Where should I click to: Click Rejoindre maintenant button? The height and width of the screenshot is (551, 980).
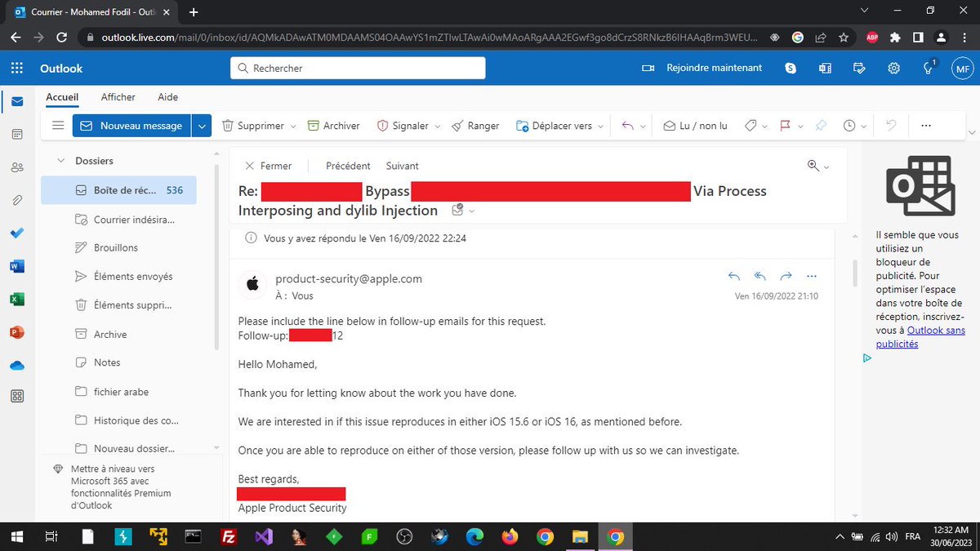pyautogui.click(x=702, y=69)
